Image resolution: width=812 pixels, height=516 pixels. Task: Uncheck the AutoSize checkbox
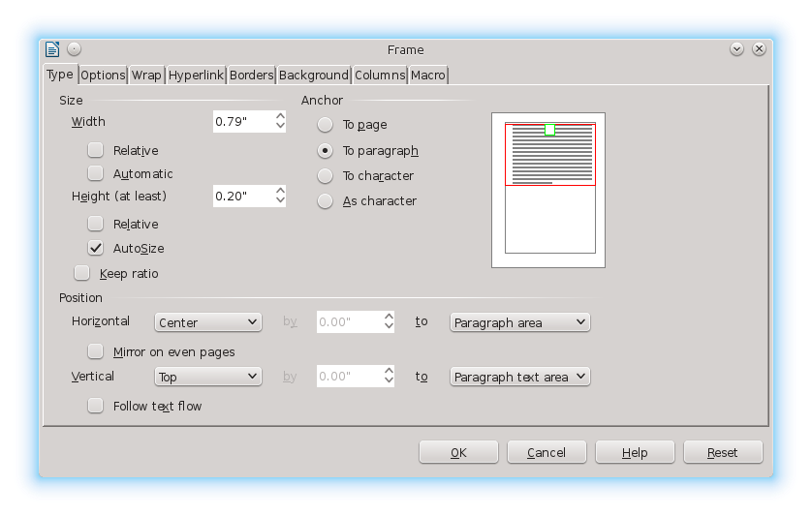[95, 248]
